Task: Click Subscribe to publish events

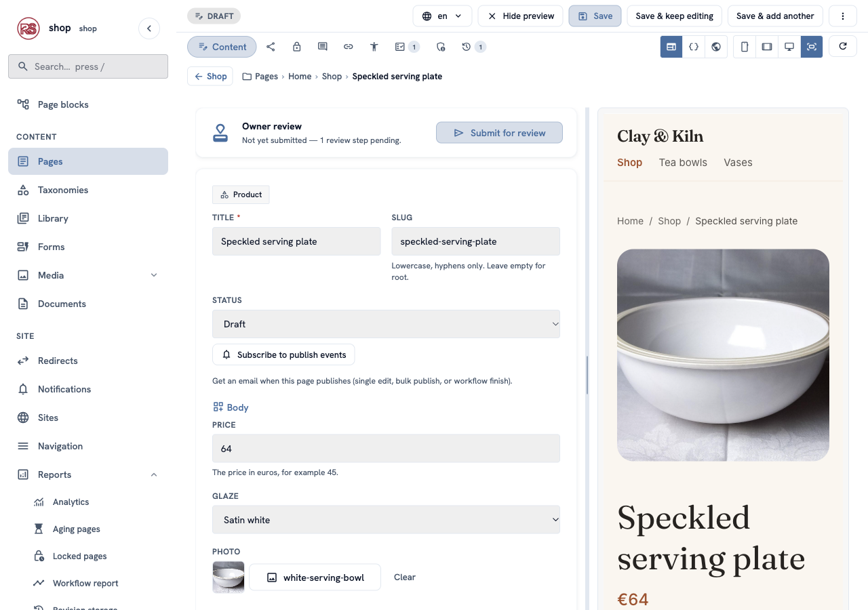Action: 283,354
